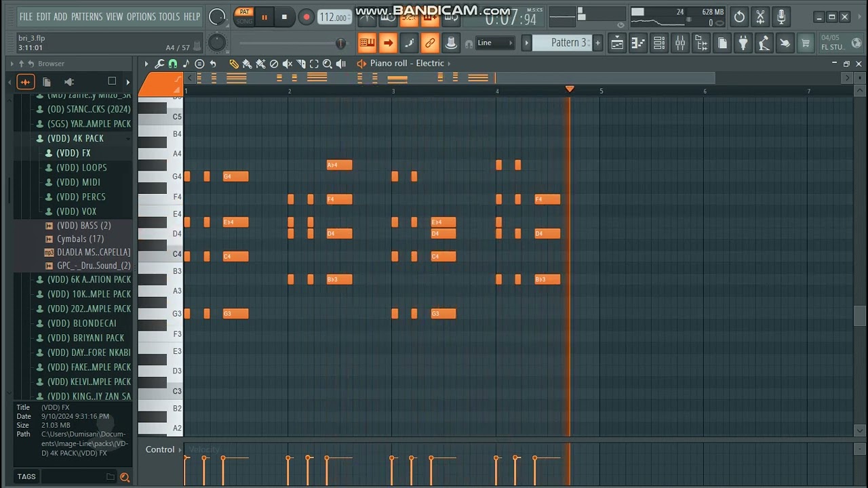This screenshot has height=488, width=868.
Task: Open the Line snap dropdown
Action: coord(496,43)
